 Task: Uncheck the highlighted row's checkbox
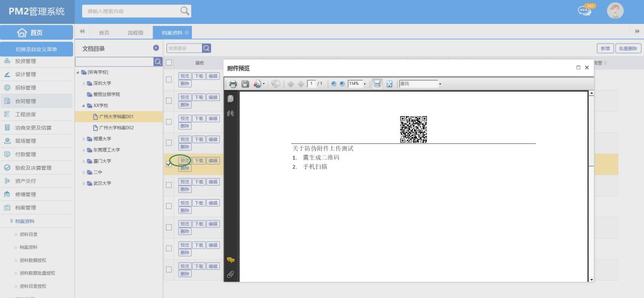[x=169, y=164]
